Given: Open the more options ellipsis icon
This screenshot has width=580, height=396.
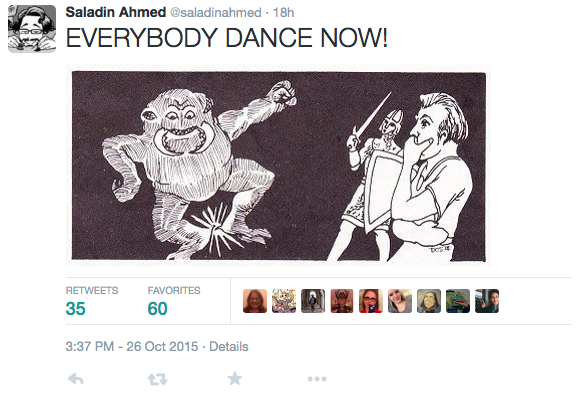Looking at the screenshot, I should pos(317,379).
